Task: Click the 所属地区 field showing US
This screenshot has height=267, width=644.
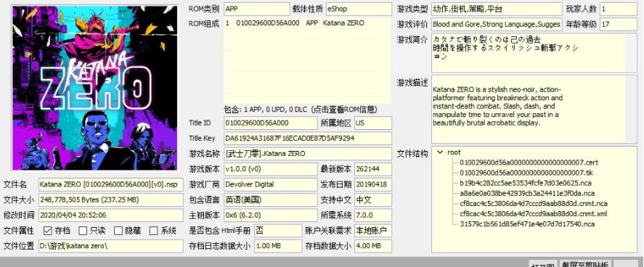Action: point(373,123)
